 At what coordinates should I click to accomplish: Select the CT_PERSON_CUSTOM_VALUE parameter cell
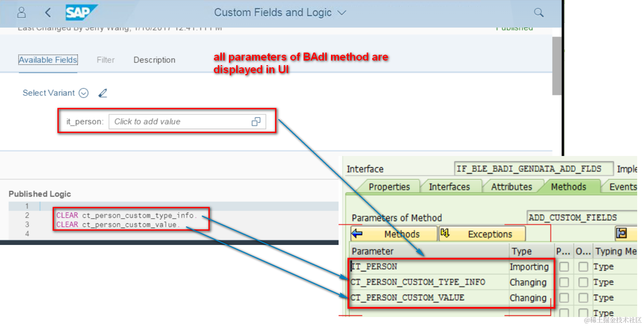click(x=429, y=298)
